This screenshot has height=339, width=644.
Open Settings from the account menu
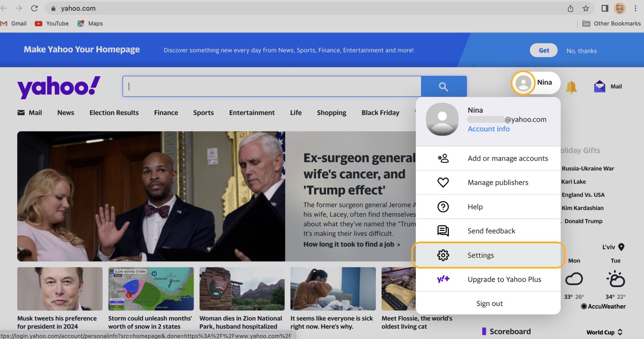(488, 255)
